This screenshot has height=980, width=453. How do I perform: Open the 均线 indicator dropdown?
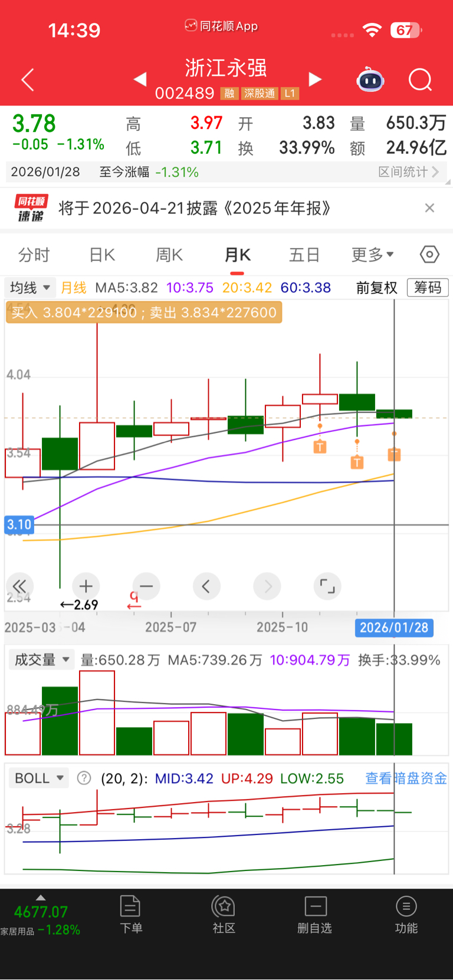(31, 288)
